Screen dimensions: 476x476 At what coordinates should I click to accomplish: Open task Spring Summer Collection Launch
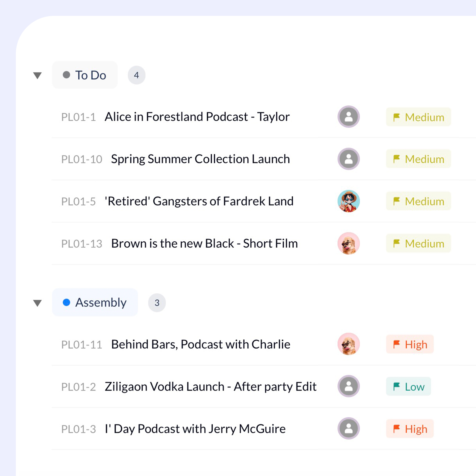tap(200, 159)
